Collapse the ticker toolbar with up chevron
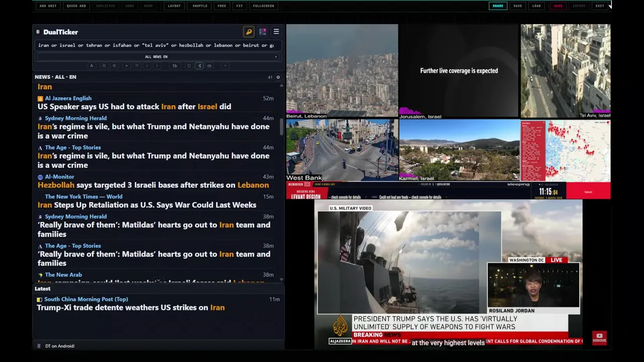 tap(225, 66)
